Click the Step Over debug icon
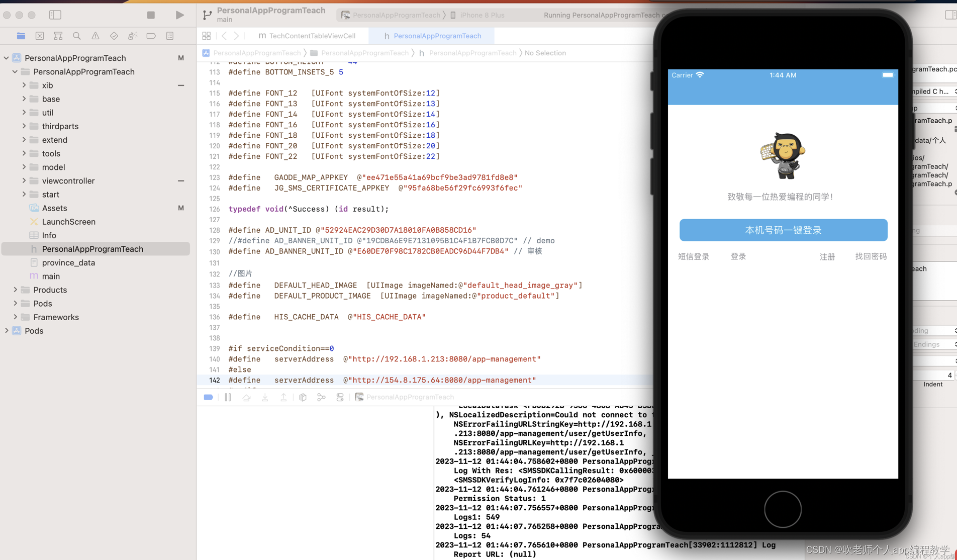 point(246,397)
